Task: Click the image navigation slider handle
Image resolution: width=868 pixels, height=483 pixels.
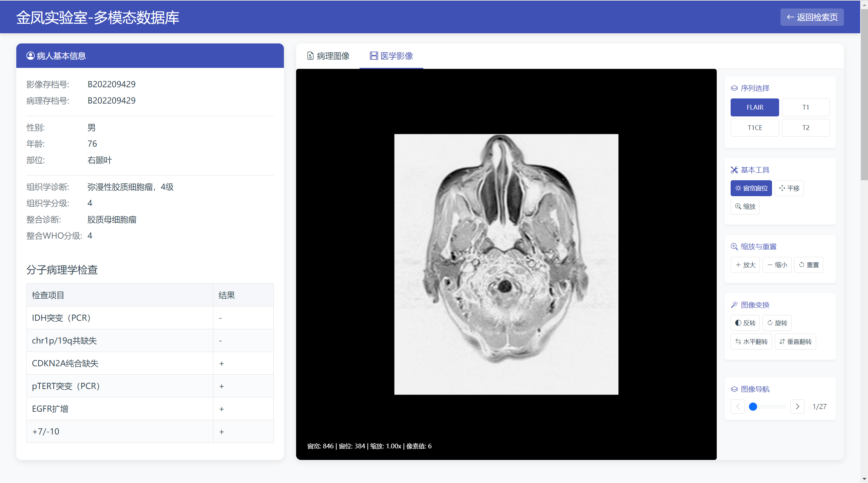Action: (753, 407)
